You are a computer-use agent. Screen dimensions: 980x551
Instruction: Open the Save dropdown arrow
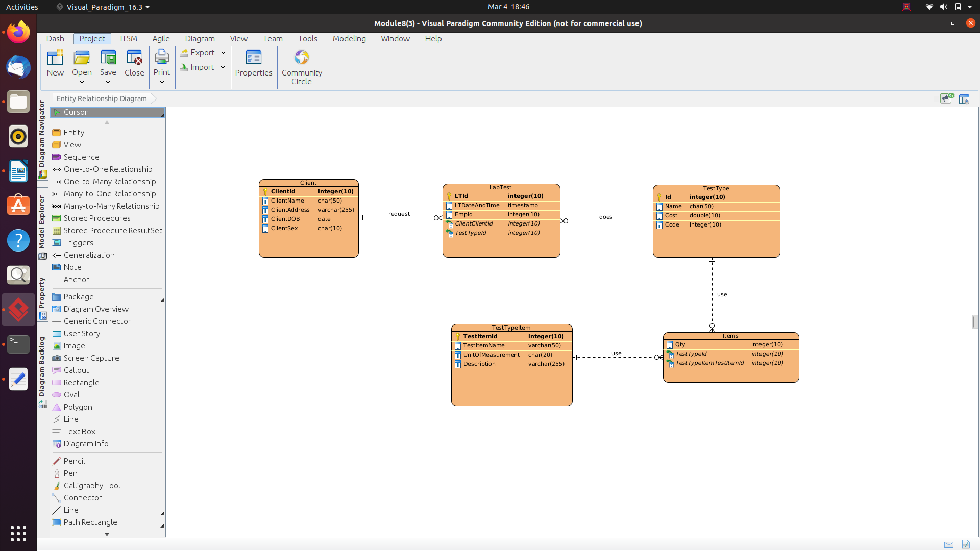(x=108, y=82)
